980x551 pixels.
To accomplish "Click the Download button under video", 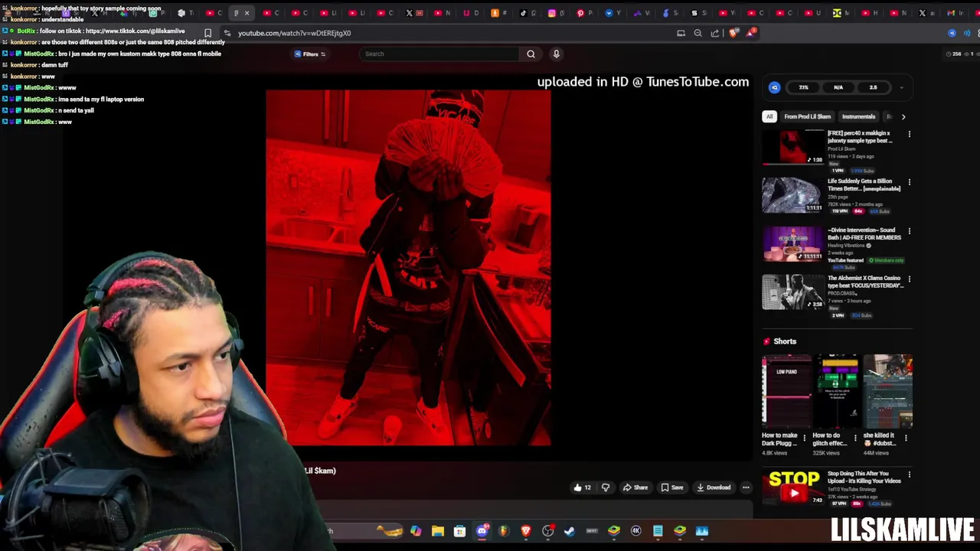I will tap(714, 487).
